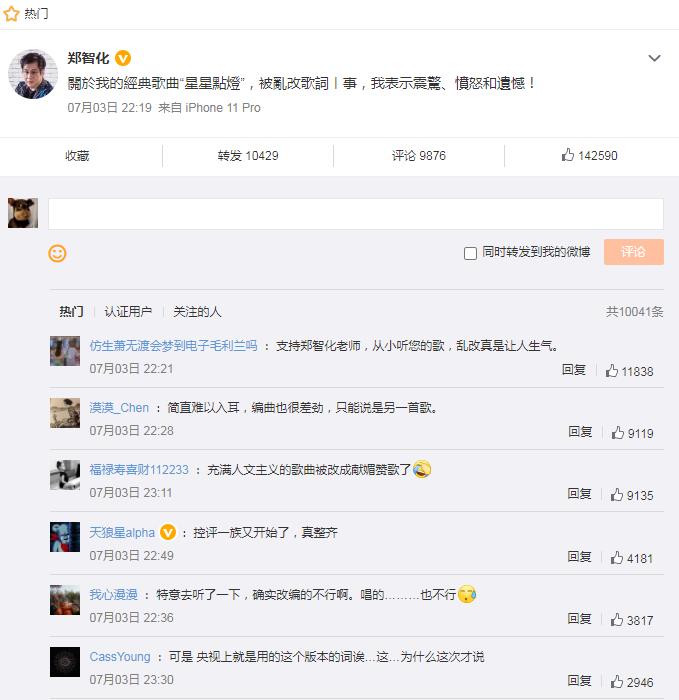Click 收藏 to favorite the post

(x=77, y=156)
